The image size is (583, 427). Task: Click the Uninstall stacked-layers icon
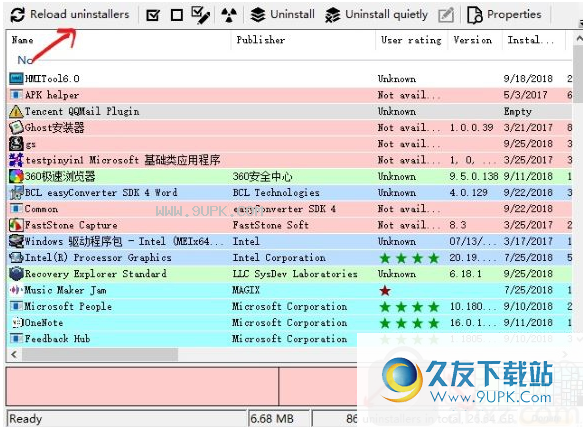point(258,15)
